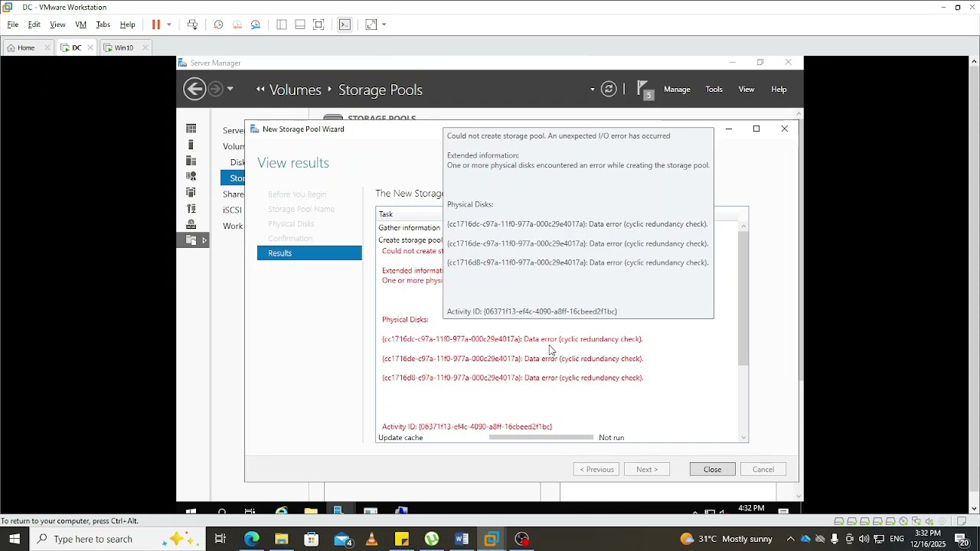This screenshot has width=980, height=551.
Task: Show hidden host tray icons chevron
Action: coord(790,539)
